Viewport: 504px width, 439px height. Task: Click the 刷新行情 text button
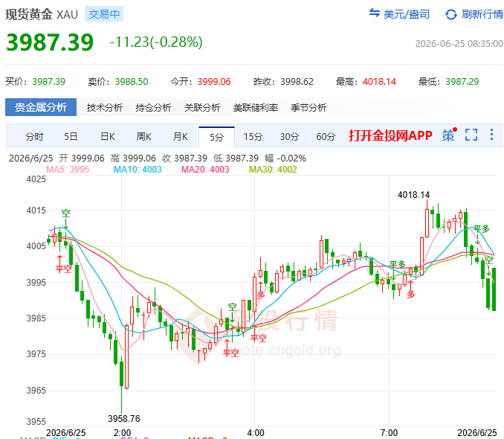(x=482, y=14)
